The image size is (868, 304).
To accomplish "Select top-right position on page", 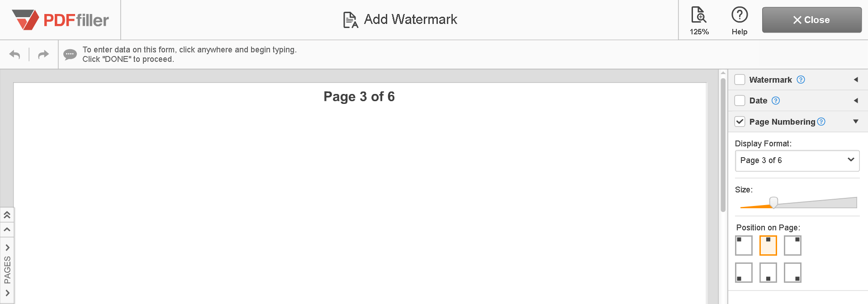I will (792, 245).
